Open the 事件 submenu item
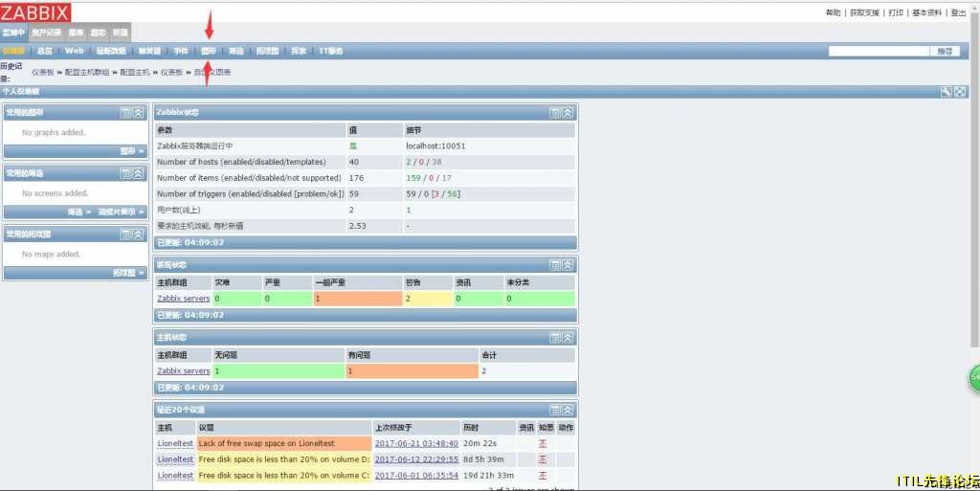The height and width of the screenshot is (491, 980). [181, 52]
